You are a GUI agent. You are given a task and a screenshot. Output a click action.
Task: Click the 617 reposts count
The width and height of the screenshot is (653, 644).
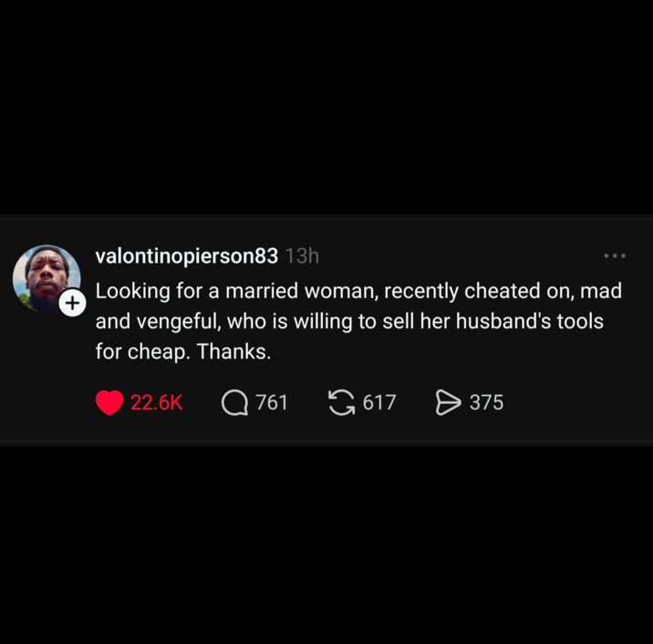click(x=379, y=402)
